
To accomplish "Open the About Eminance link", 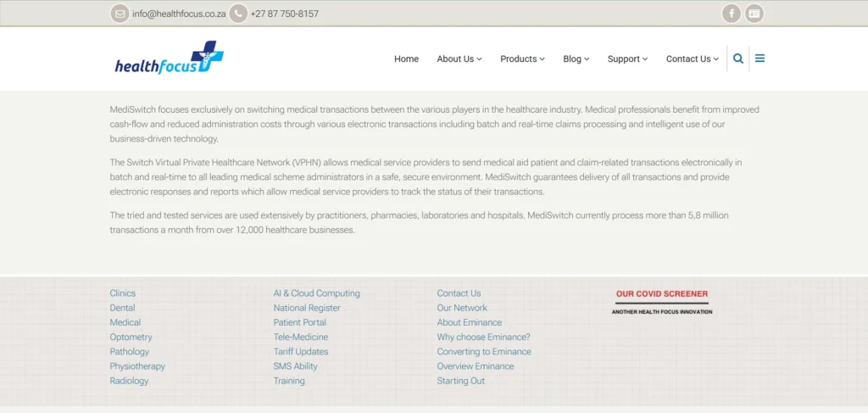I will coord(470,322).
